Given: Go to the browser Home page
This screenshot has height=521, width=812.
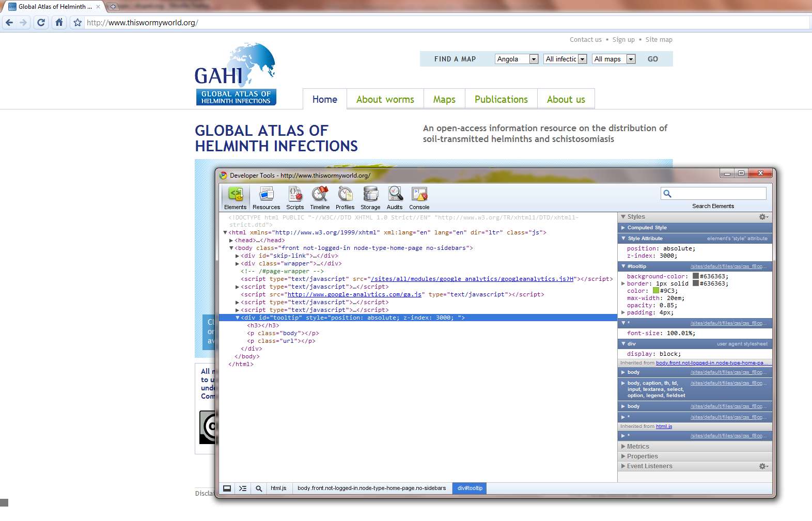Looking at the screenshot, I should 59,23.
